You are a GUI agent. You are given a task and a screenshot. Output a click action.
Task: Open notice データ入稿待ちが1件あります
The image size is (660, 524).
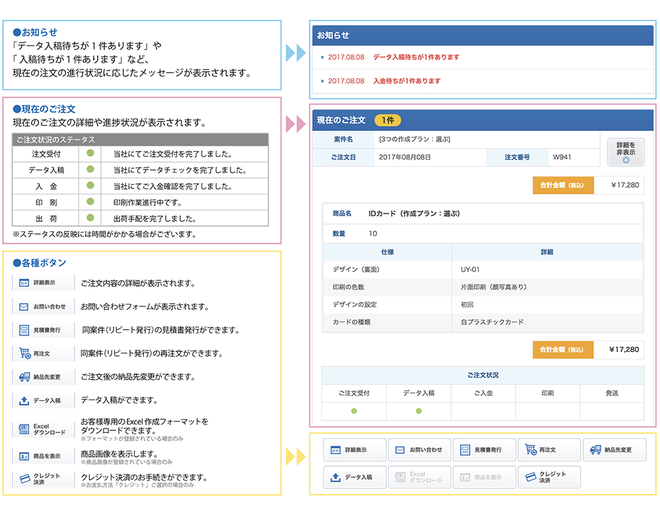pyautogui.click(x=416, y=57)
